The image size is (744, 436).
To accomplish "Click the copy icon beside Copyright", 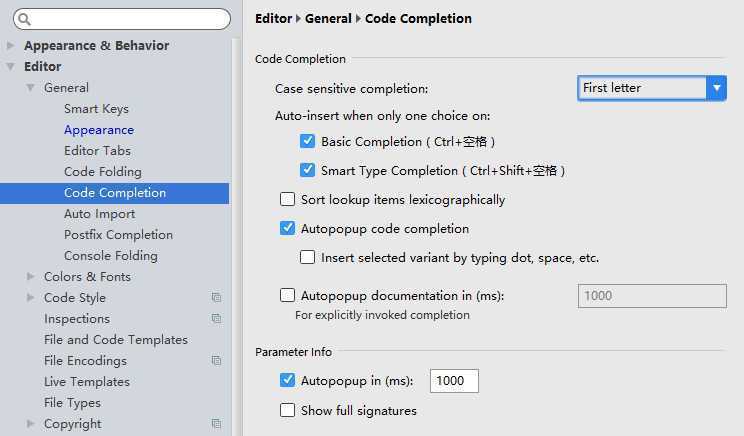I will pos(216,423).
